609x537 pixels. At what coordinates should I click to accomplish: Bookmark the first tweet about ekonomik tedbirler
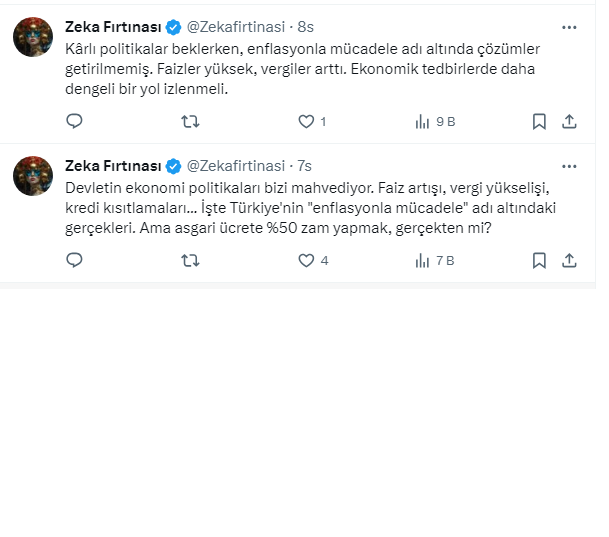539,121
